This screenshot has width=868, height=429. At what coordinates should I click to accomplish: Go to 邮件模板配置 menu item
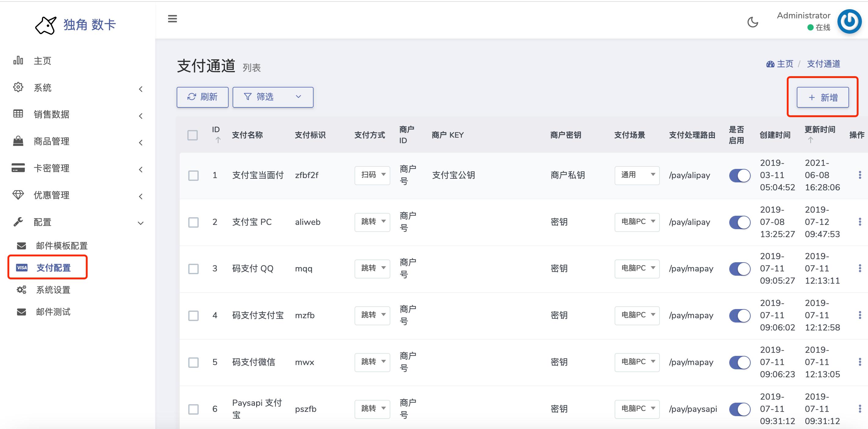62,245
